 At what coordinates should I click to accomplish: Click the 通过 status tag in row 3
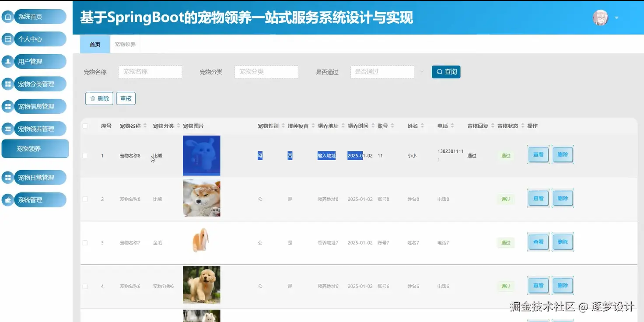click(506, 243)
